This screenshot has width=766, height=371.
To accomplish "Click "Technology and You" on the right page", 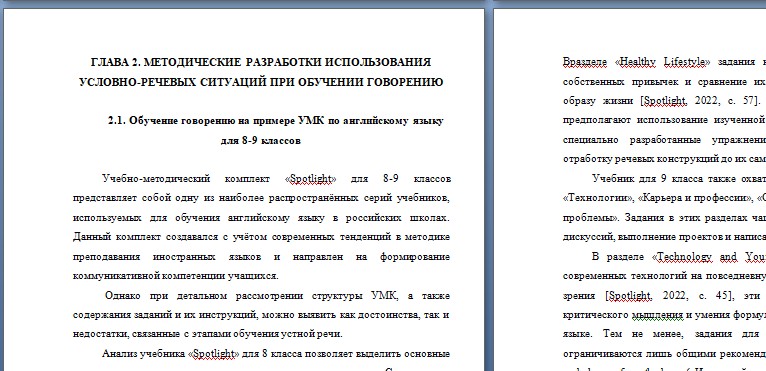I will pos(712,257).
